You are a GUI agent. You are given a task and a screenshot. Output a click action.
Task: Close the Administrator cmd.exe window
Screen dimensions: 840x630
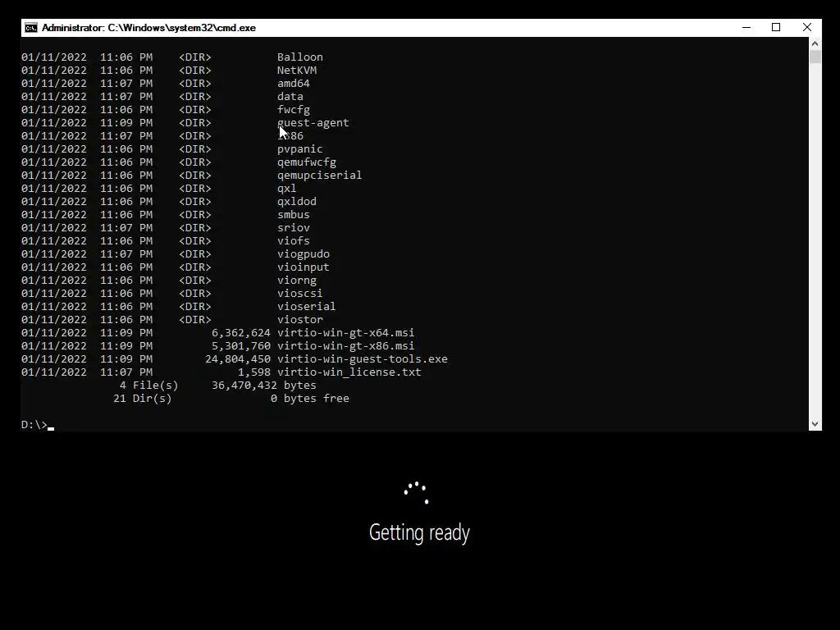807,27
